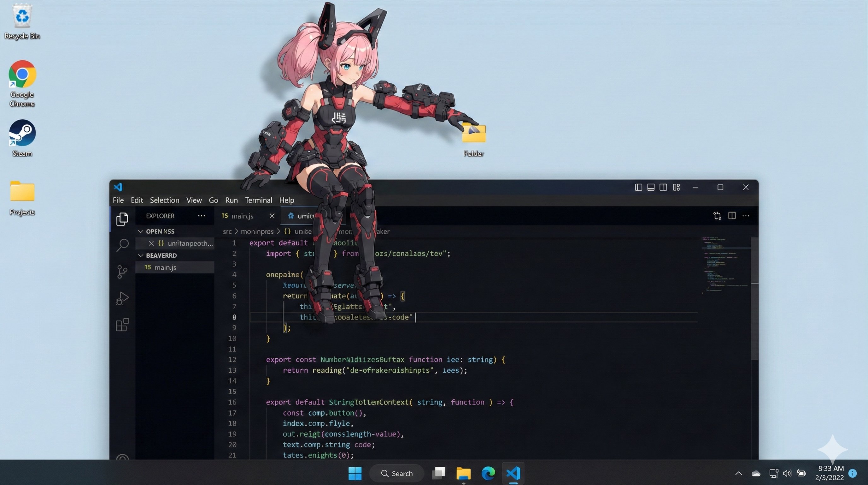Collapse the BEAVERRD folder section

pos(140,255)
